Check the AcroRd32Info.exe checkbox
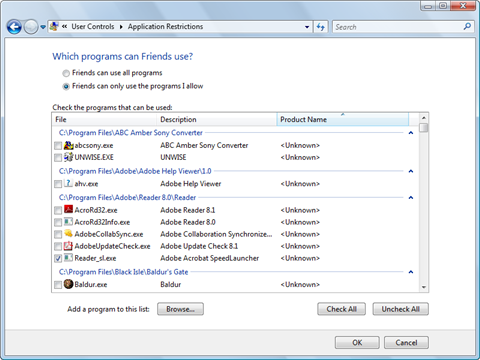The width and height of the screenshot is (480, 360). pos(58,222)
